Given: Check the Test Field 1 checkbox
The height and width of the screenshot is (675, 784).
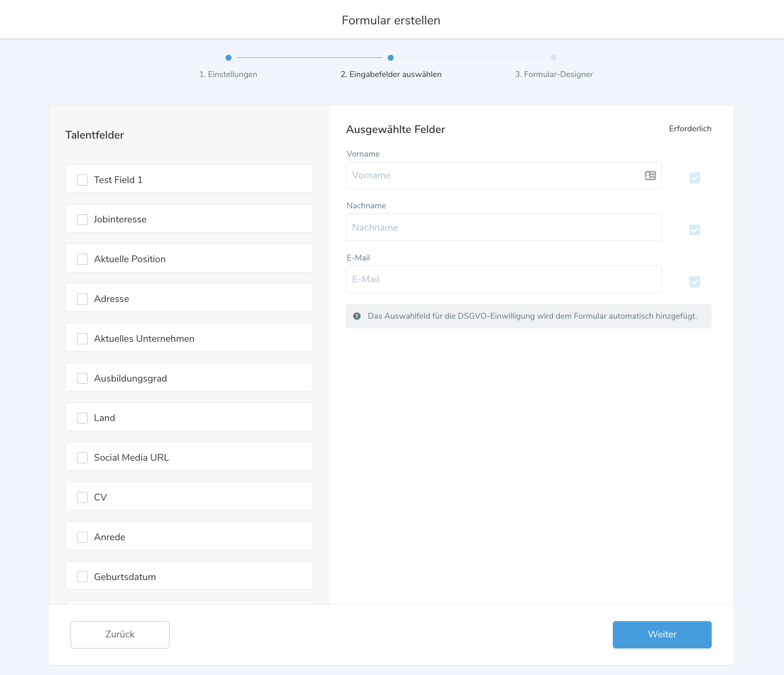Looking at the screenshot, I should pyautogui.click(x=82, y=180).
